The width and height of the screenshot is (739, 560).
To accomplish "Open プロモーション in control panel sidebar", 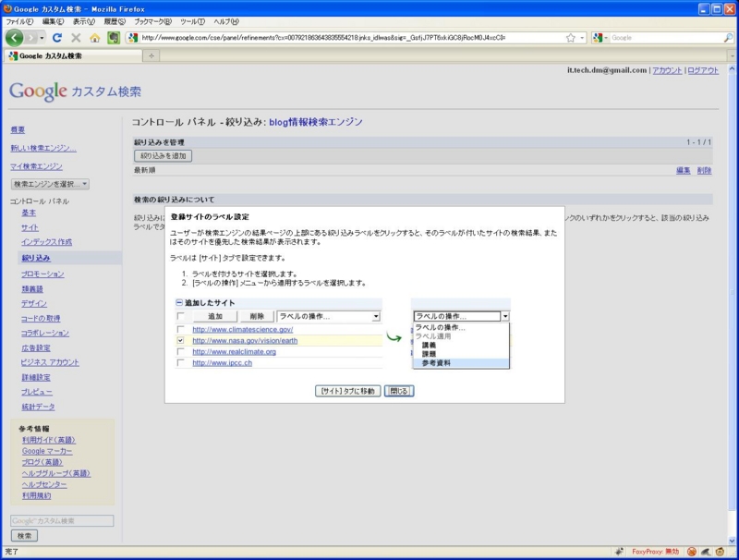I will (x=42, y=274).
